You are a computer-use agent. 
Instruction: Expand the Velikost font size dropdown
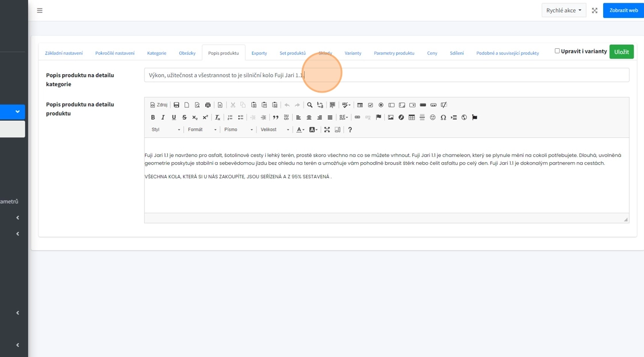274,130
